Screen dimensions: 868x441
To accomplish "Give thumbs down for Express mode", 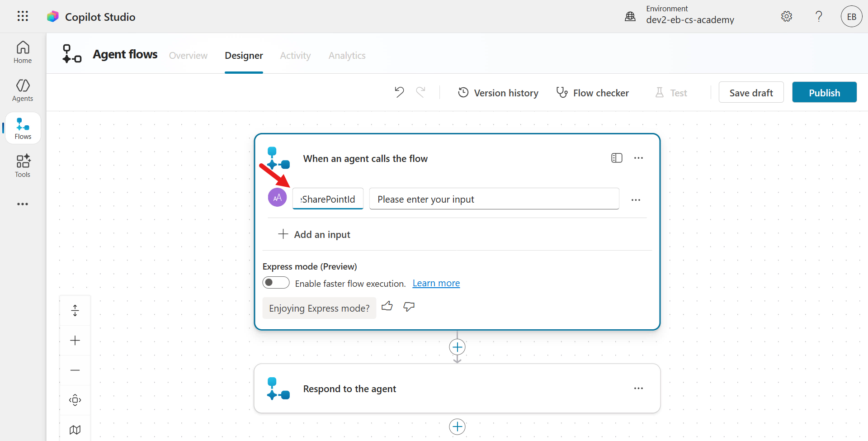I will coord(409,307).
